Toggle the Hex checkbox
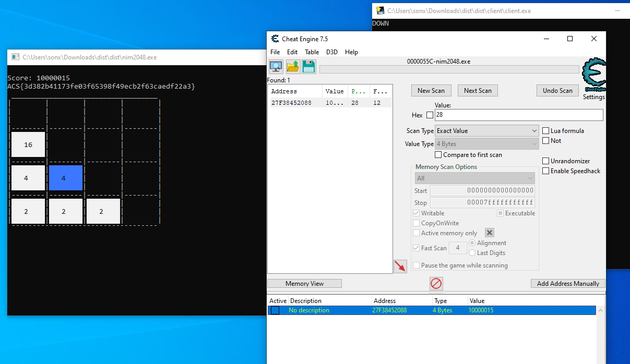Viewport: 630px width, 364px height. [x=430, y=115]
